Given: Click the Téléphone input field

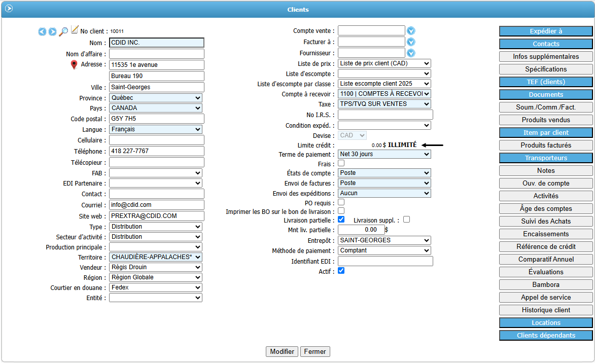Looking at the screenshot, I should (156, 151).
